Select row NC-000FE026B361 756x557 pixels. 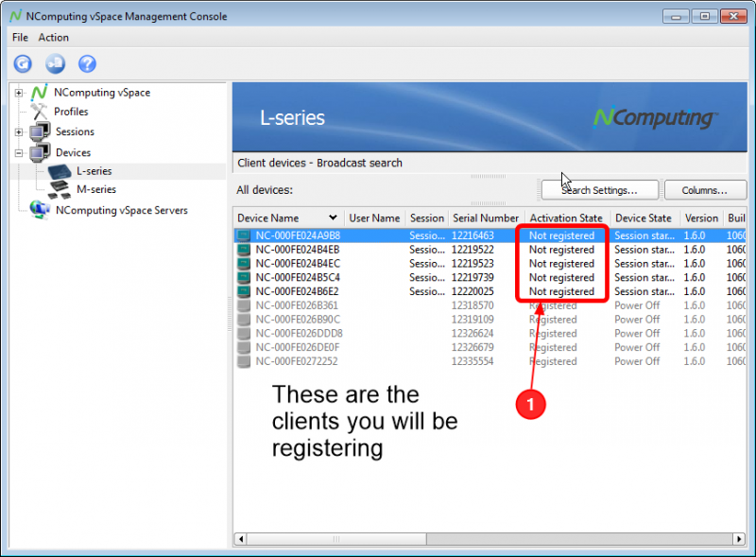(490, 305)
